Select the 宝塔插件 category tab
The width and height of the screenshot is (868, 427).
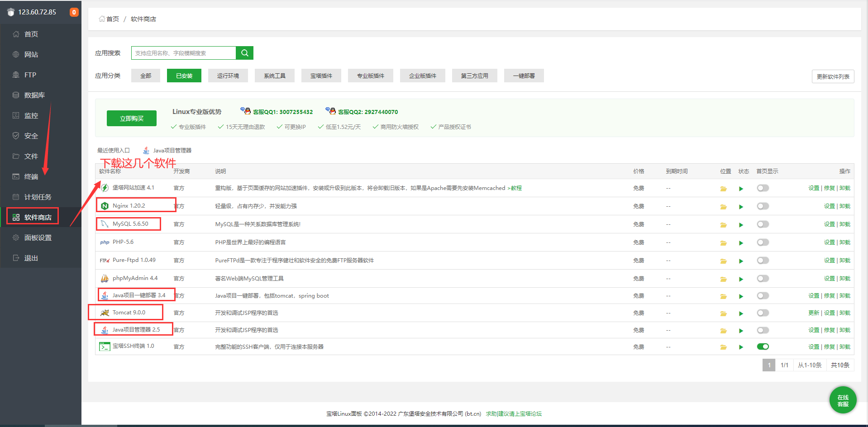point(321,76)
